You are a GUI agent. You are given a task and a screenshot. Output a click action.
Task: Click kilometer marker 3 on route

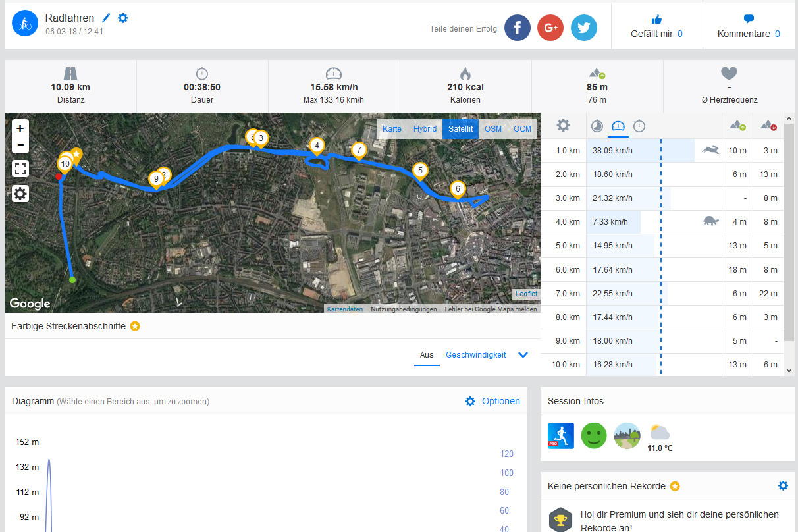pyautogui.click(x=261, y=139)
